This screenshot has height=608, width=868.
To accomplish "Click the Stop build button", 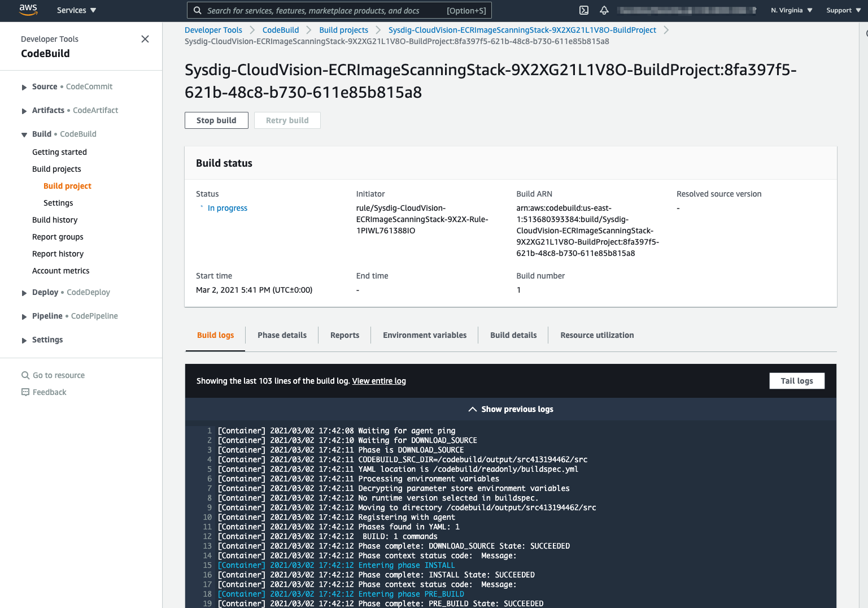I will [216, 120].
